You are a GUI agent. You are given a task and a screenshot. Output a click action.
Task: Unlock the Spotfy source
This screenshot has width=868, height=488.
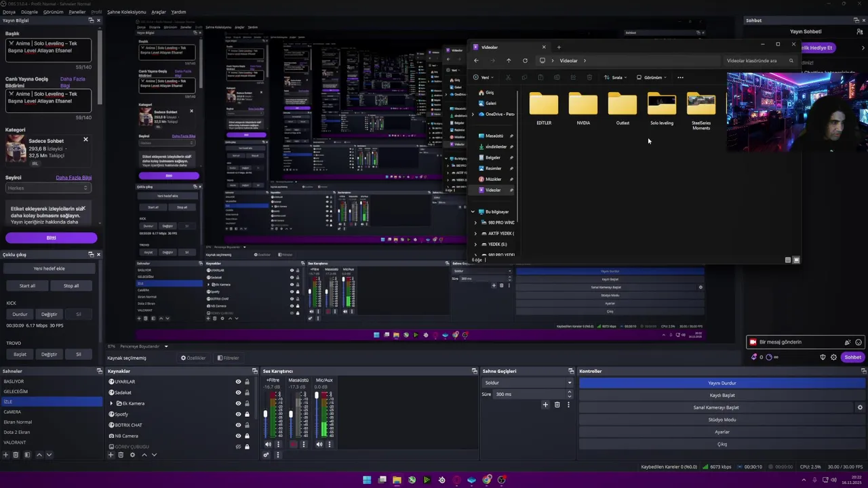coord(247,414)
